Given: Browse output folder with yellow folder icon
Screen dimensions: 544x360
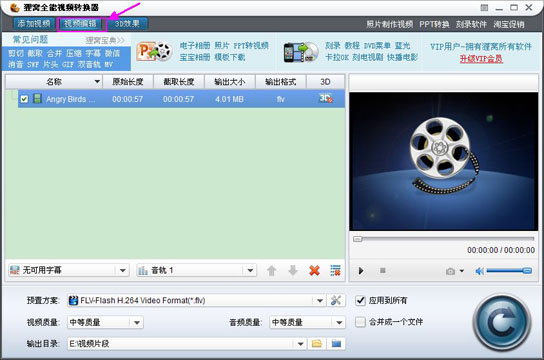Looking at the screenshot, I should pos(316,344).
